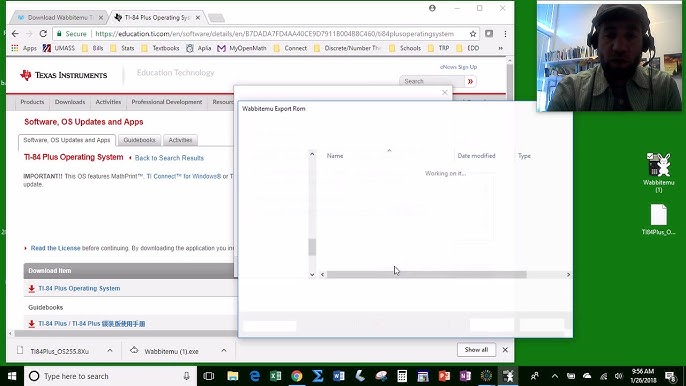686x386 pixels.
Task: Open Windows Start menu
Action: click(12, 376)
